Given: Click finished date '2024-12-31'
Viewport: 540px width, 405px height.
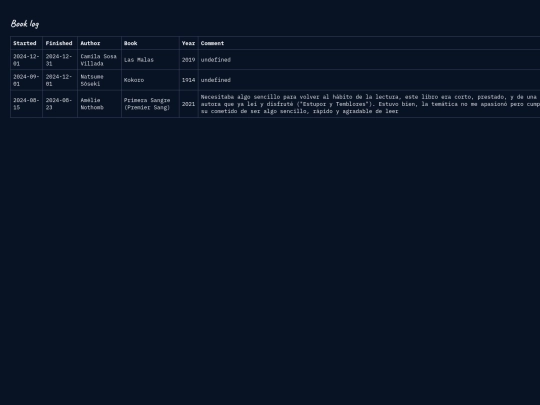Looking at the screenshot, I should coord(59,60).
